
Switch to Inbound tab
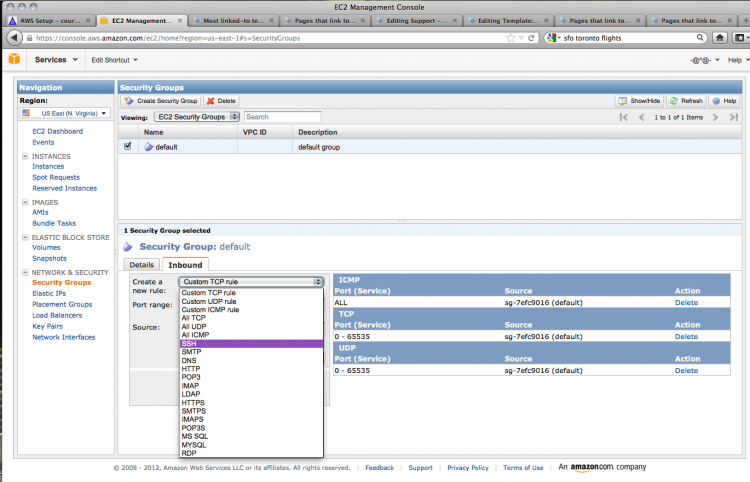tap(185, 264)
